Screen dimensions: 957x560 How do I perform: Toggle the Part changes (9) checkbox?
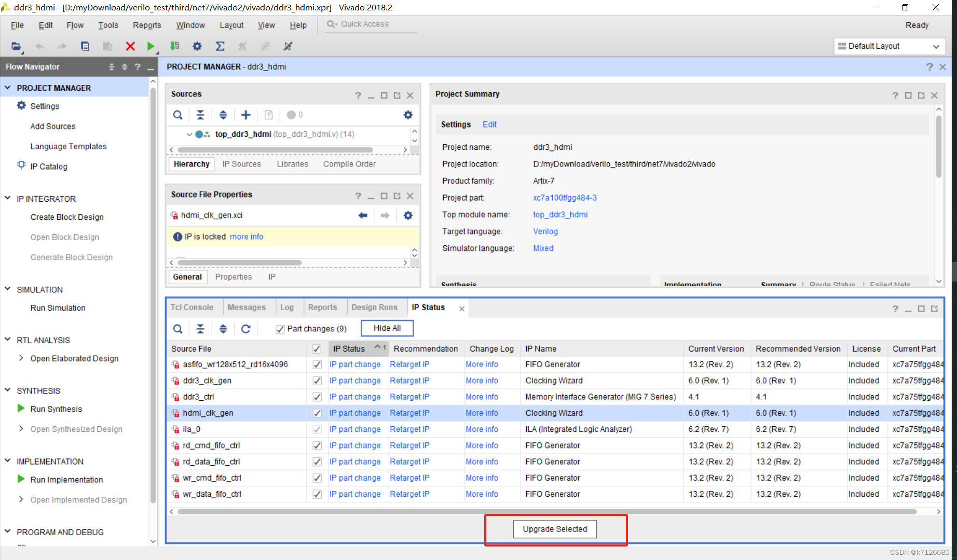click(x=280, y=329)
